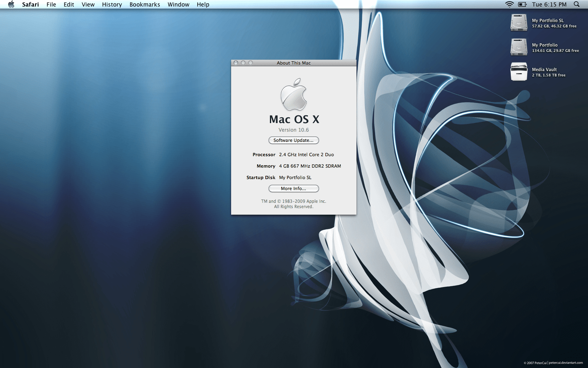Viewport: 588px width, 368px height.
Task: Click the My Portfolio SL startup disk value
Action: tap(295, 177)
